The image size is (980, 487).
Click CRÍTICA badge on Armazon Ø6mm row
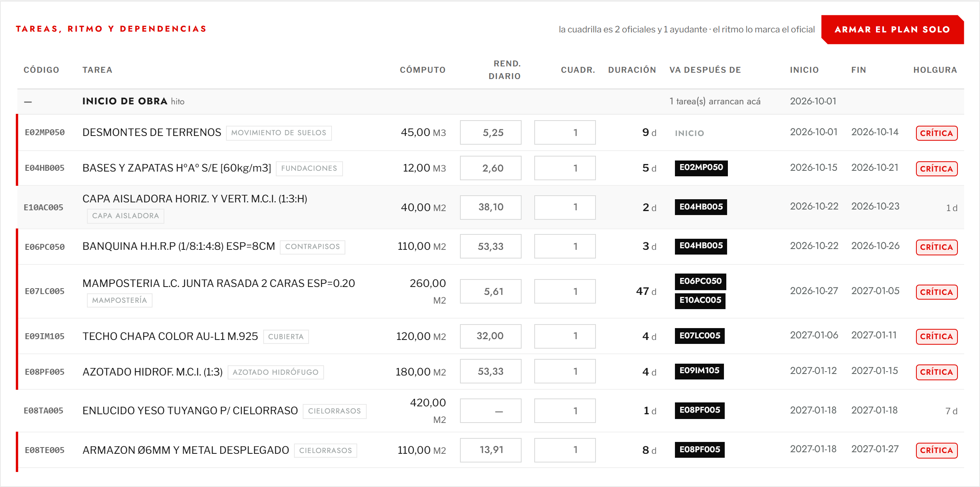pyautogui.click(x=937, y=450)
